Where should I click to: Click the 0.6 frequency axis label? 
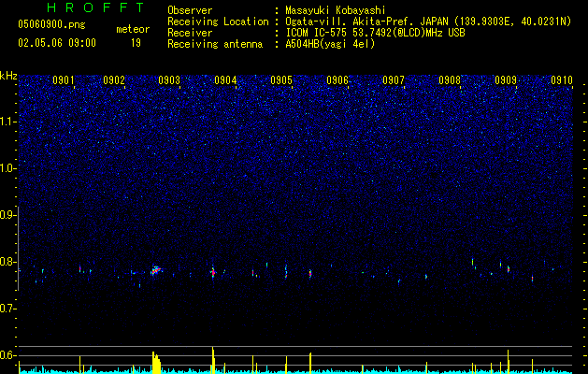7,355
